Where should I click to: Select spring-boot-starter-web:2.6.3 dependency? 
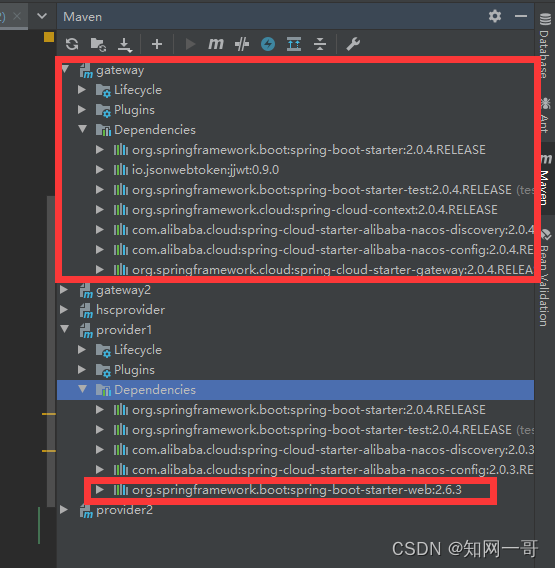click(297, 490)
